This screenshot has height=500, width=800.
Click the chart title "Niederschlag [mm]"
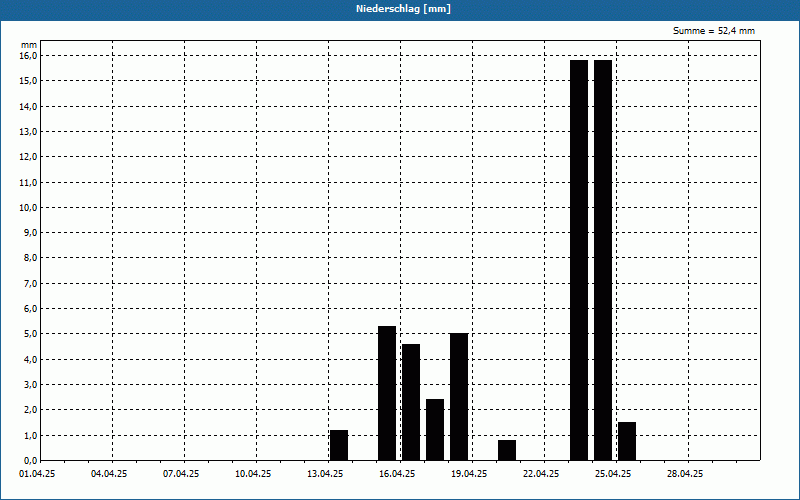pyautogui.click(x=403, y=9)
